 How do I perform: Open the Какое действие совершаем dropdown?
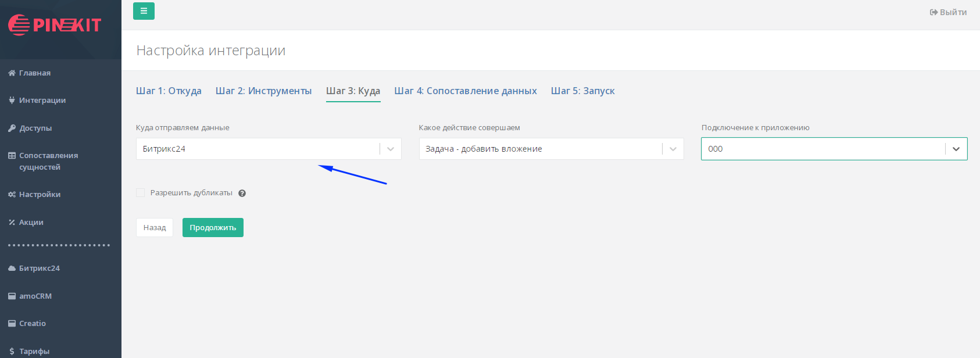(x=673, y=149)
